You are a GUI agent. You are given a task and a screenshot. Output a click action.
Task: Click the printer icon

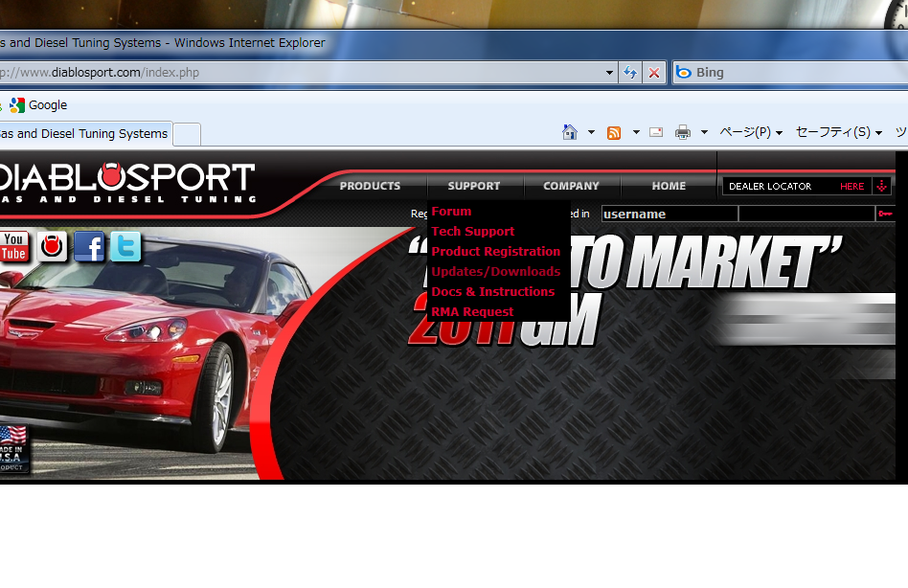[683, 132]
